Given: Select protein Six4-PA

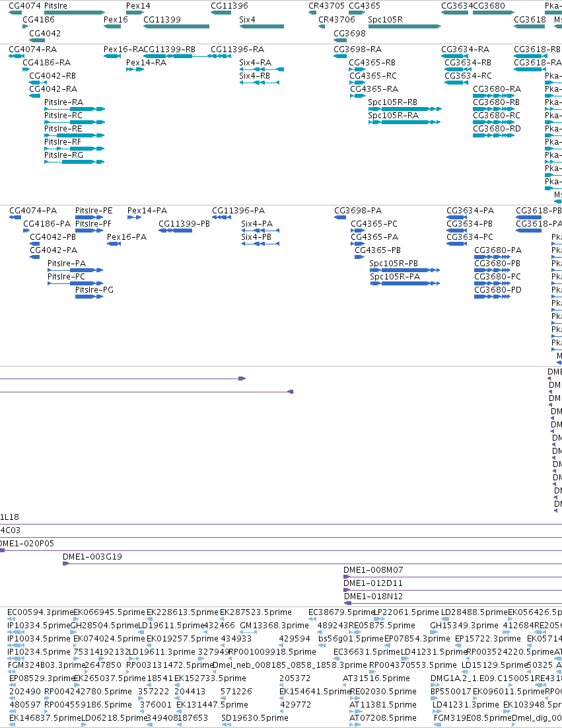Looking at the screenshot, I should pyautogui.click(x=257, y=224).
